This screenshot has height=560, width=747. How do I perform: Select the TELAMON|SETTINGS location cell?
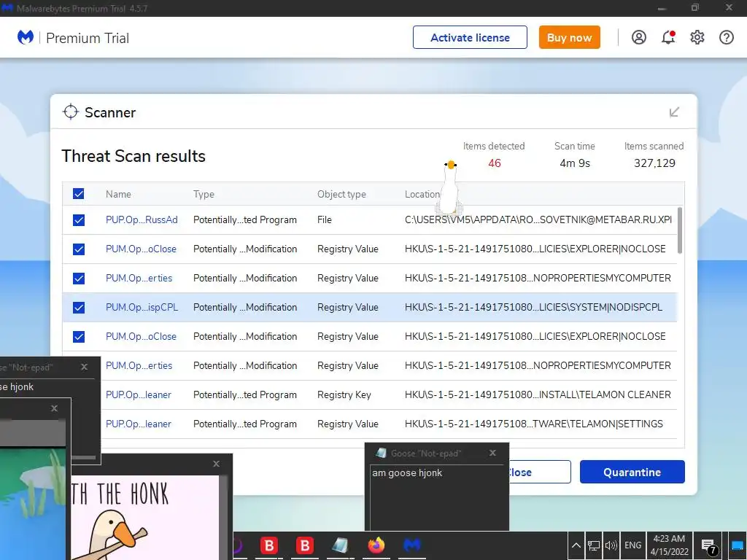click(x=533, y=424)
